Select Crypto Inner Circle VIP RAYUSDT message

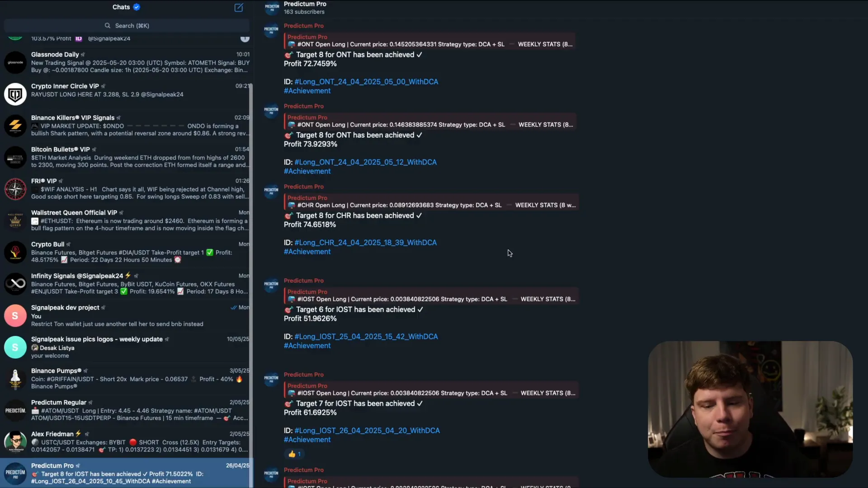click(x=107, y=94)
